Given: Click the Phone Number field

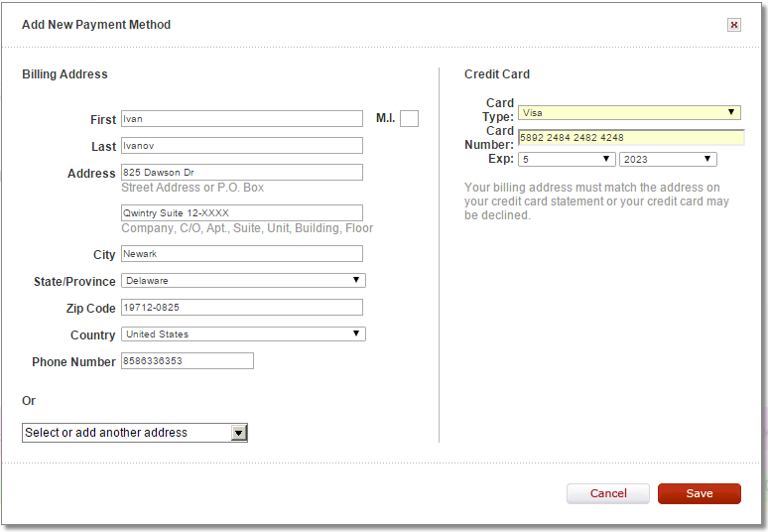Looking at the screenshot, I should pos(188,361).
